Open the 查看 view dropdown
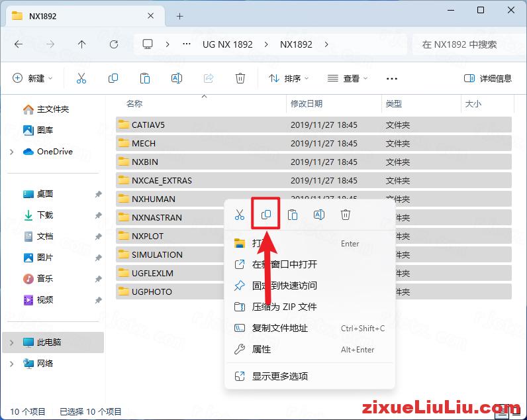 click(347, 78)
